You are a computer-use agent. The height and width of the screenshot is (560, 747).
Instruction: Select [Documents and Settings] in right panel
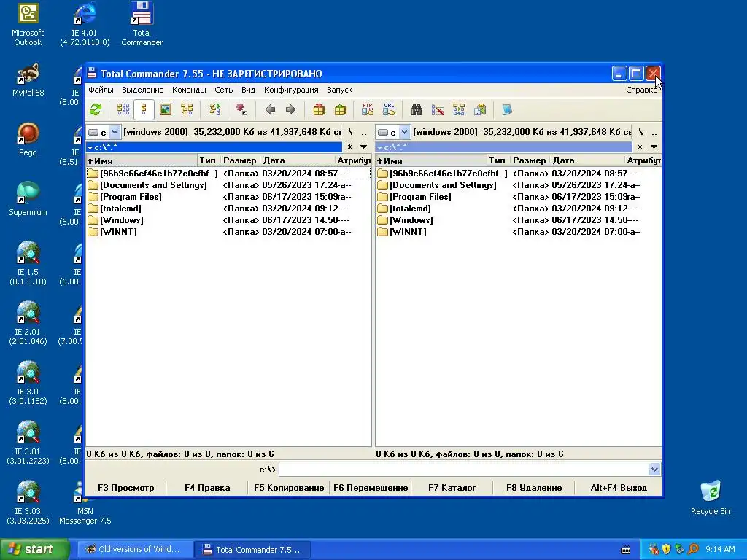pos(518,185)
